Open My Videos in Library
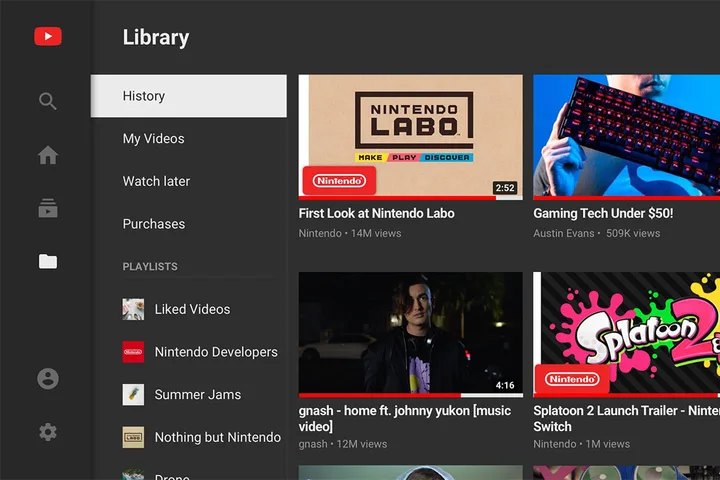Image resolution: width=720 pixels, height=480 pixels. [153, 139]
